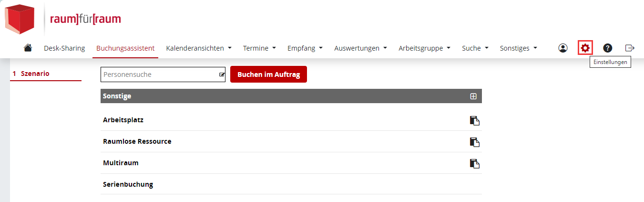Select the Buchungsassistent tab
644x202 pixels.
[125, 48]
